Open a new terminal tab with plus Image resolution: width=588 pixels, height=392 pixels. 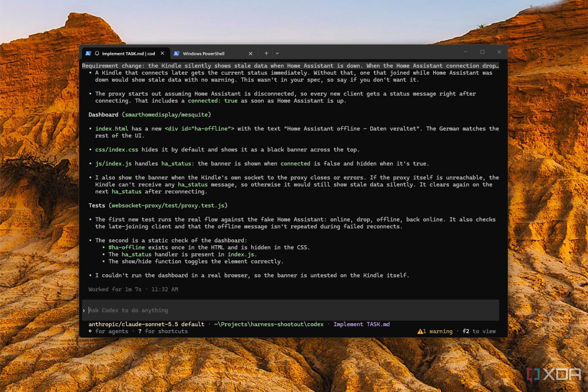(266, 53)
